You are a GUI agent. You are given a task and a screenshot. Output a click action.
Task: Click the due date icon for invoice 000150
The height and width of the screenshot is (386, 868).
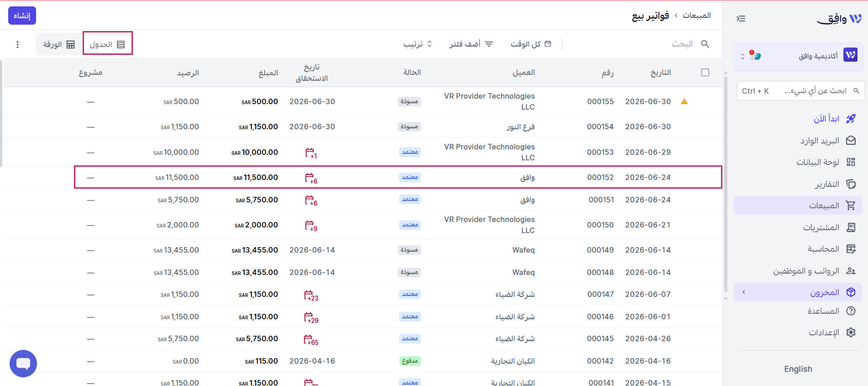(x=311, y=225)
